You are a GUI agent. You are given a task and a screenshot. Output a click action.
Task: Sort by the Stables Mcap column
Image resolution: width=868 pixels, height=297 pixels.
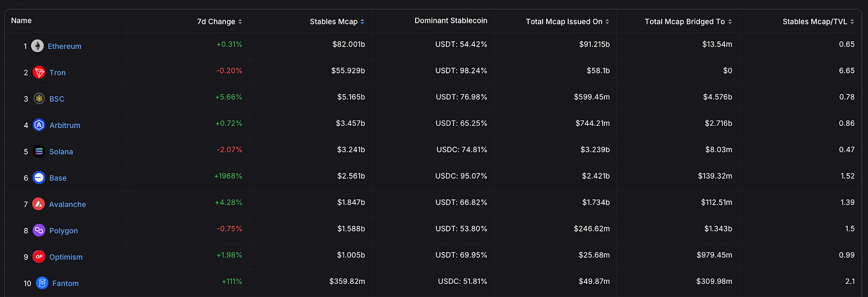tap(337, 21)
